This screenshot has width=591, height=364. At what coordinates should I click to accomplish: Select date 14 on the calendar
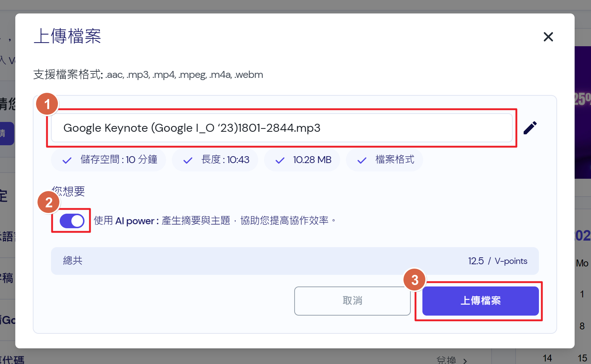pyautogui.click(x=547, y=358)
